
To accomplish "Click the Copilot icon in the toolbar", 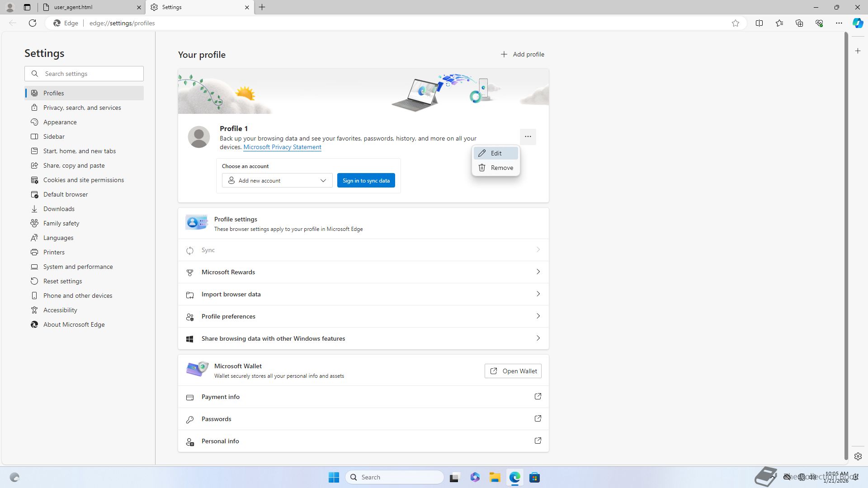I will (858, 23).
